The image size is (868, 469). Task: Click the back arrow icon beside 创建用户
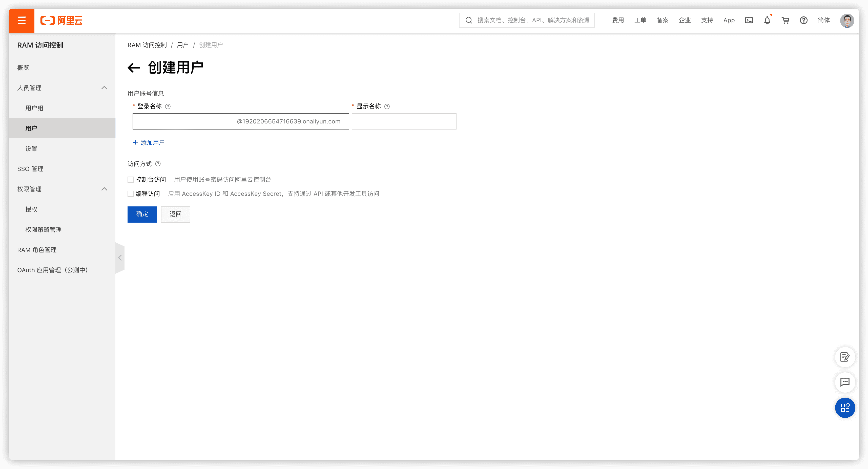pos(133,68)
